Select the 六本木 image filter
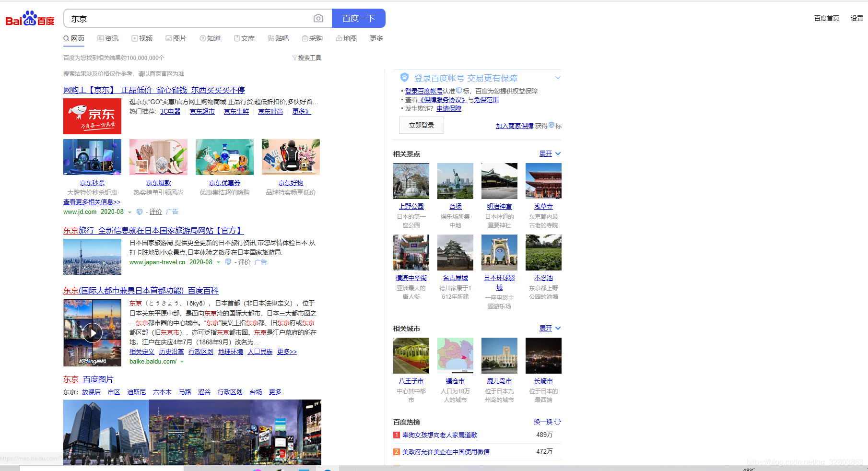Screen dimensions: 868x471 [162, 392]
